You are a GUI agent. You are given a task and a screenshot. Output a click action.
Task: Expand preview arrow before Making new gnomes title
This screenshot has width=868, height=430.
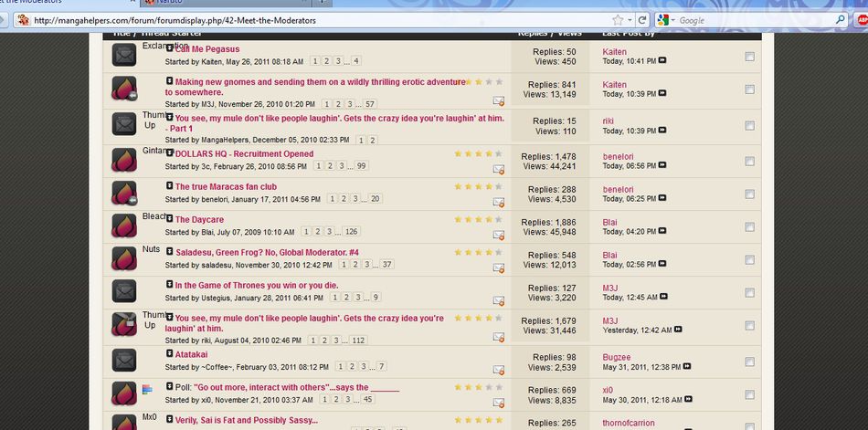pos(169,81)
